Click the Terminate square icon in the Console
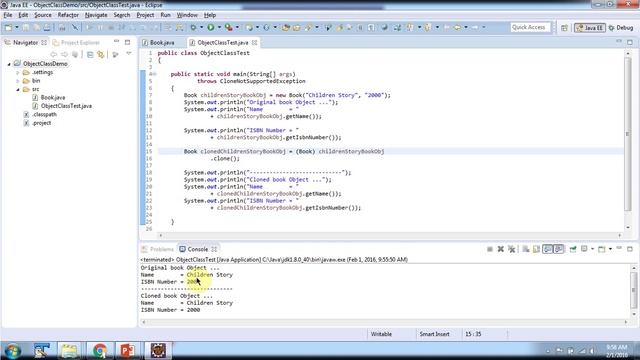Image resolution: width=640 pixels, height=360 pixels. (x=490, y=249)
